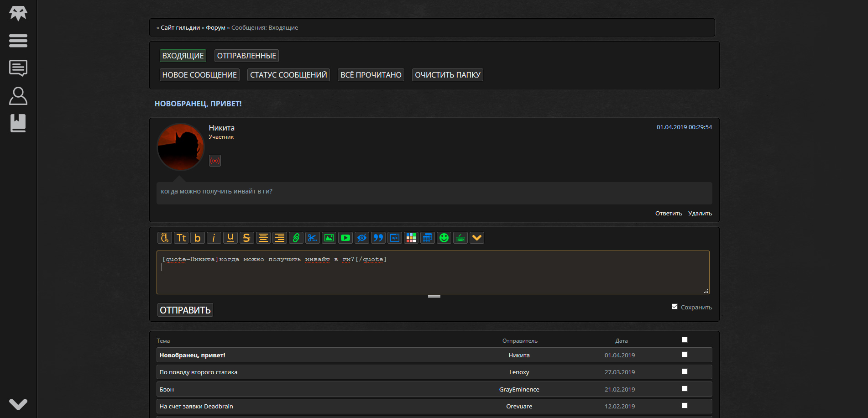The height and width of the screenshot is (418, 868).
Task: Switch to the ОТПРАВЛЕННЫЕ folder tab
Action: (x=246, y=56)
